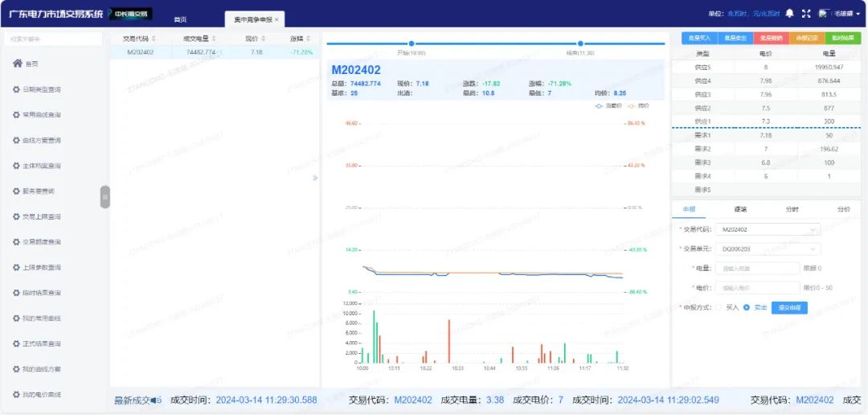Image resolution: width=868 pixels, height=415 pixels.
Task: Click the notification bell icon
Action: click(x=789, y=14)
